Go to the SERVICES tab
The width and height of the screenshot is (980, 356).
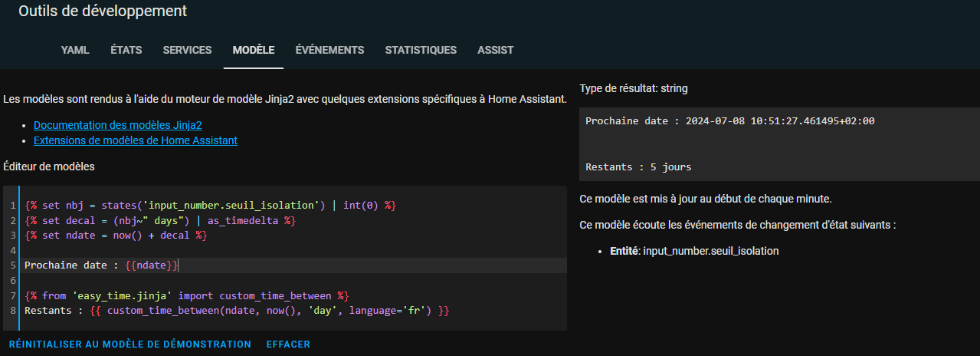tap(187, 50)
